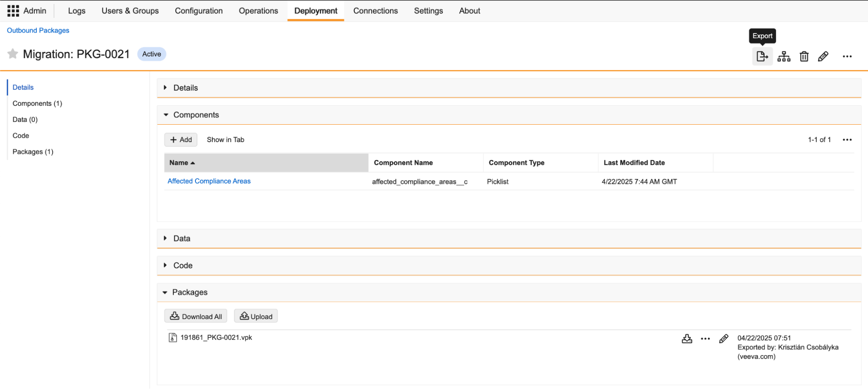Screen dimensions: 868x389
Task: Open ellipsis menu for the vpk package
Action: coord(705,339)
